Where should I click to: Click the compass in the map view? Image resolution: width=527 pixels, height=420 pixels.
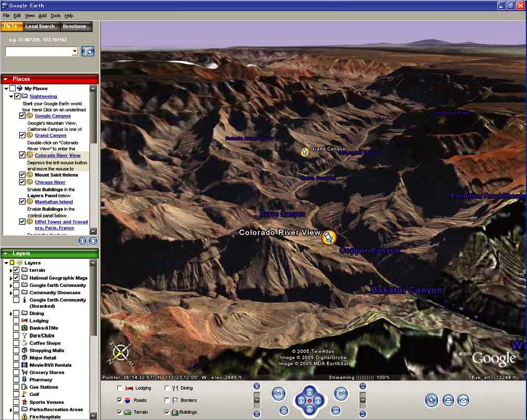(x=120, y=354)
